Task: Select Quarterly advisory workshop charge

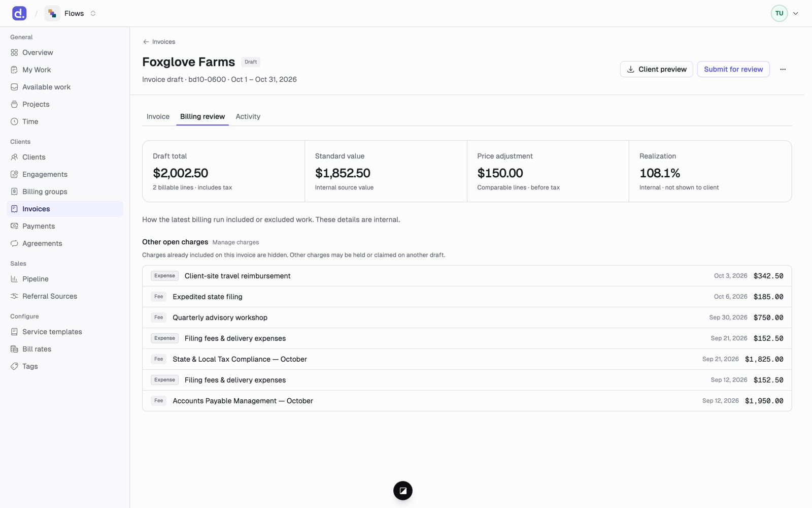Action: tap(467, 317)
